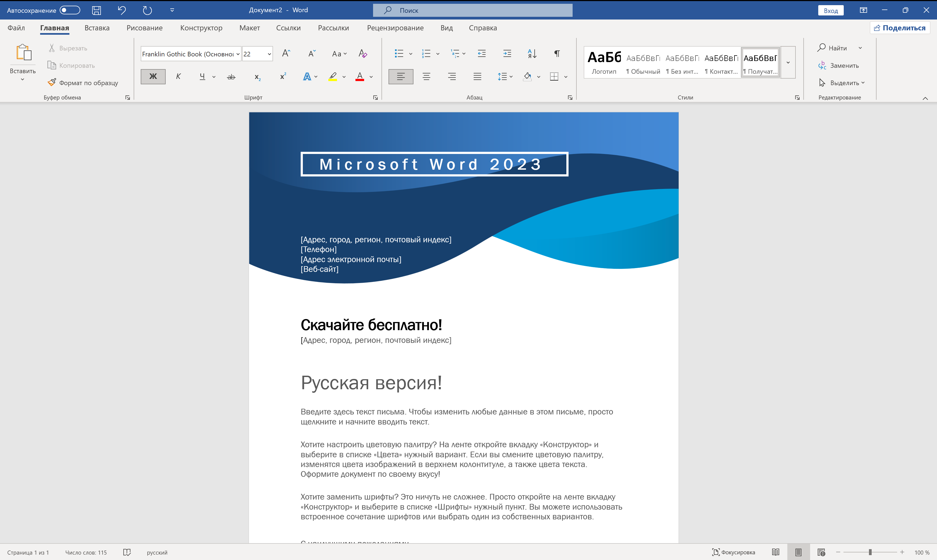The width and height of the screenshot is (937, 560).
Task: Click inside the Поиск search field
Action: tap(472, 10)
